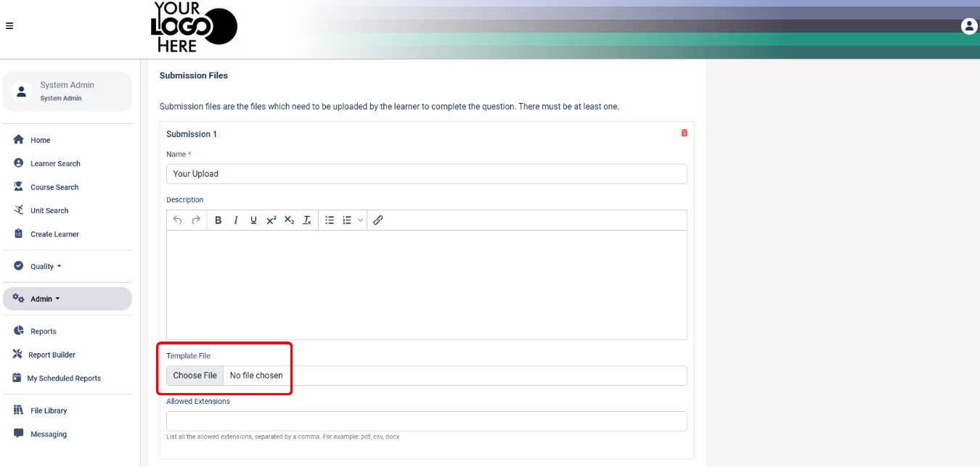
Task: Click the Name field containing Your Upload
Action: coord(427,174)
